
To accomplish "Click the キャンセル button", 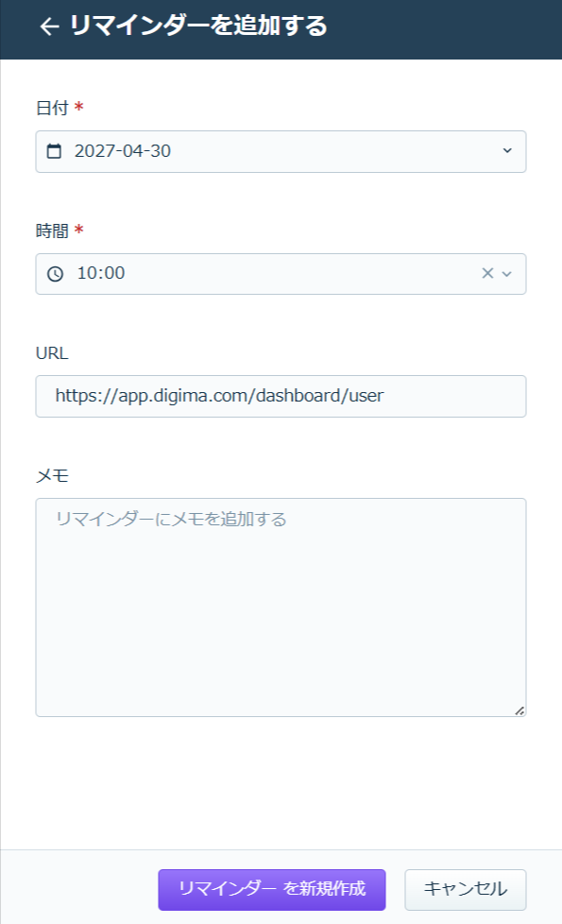I will (466, 889).
